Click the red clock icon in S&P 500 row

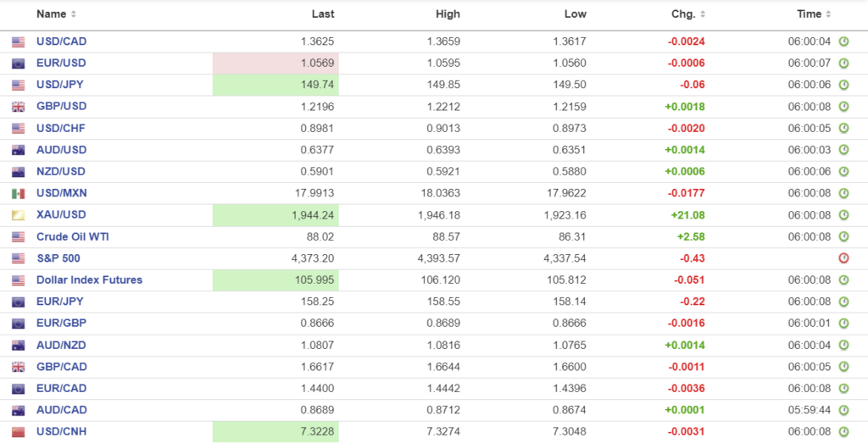843,258
